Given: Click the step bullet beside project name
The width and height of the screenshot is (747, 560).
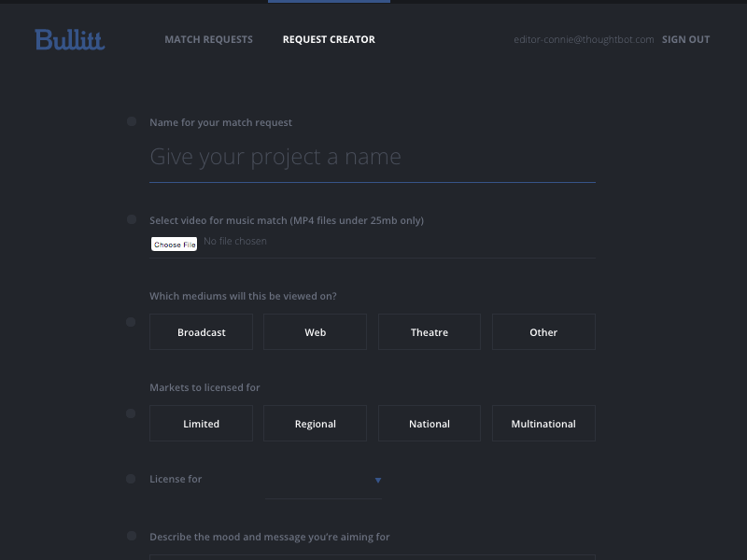Looking at the screenshot, I should [132, 122].
